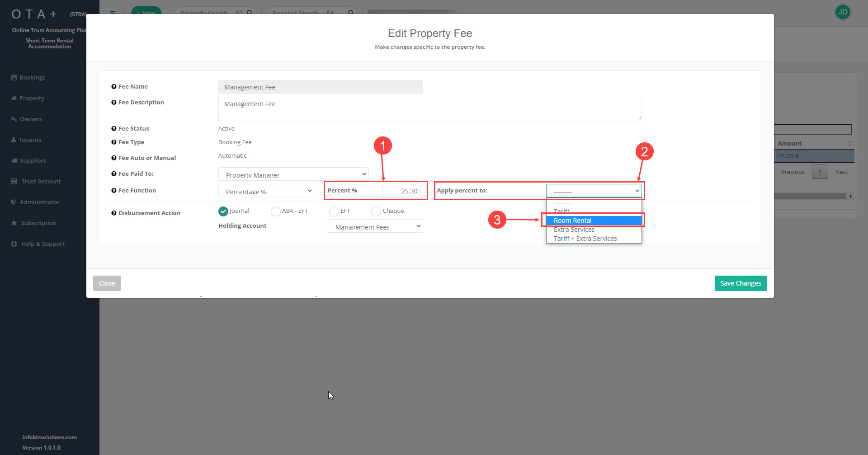
Task: Click the JD user avatar icon
Action: point(843,12)
